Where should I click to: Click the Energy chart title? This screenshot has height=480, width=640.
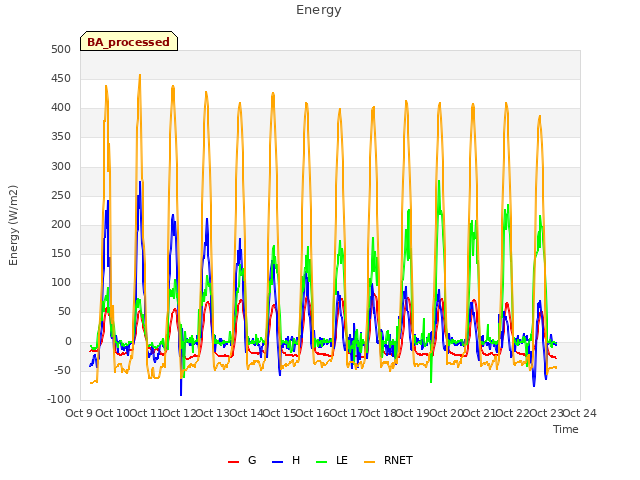click(318, 10)
